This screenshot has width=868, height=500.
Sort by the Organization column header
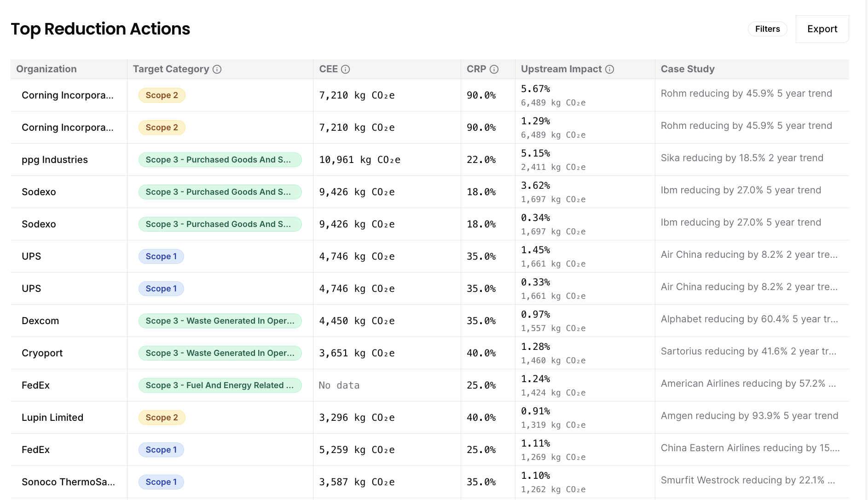click(x=46, y=69)
